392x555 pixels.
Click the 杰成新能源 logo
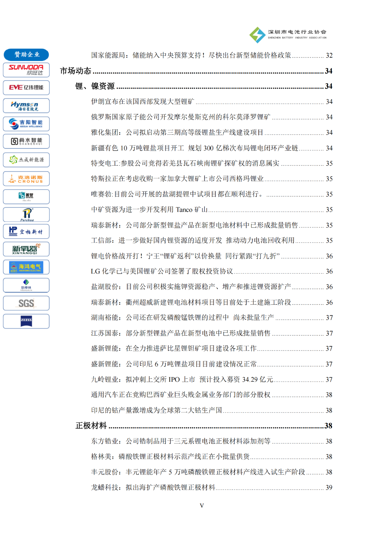click(26, 160)
